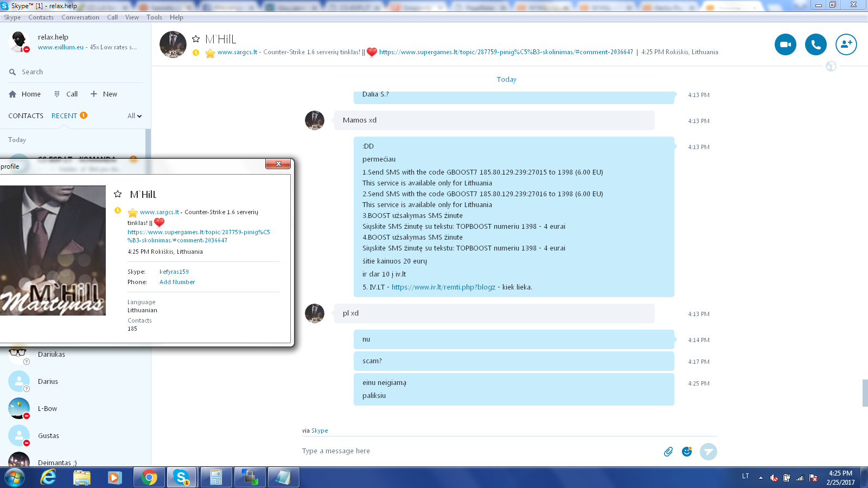Click the 'scam?' message bubble

point(514,361)
